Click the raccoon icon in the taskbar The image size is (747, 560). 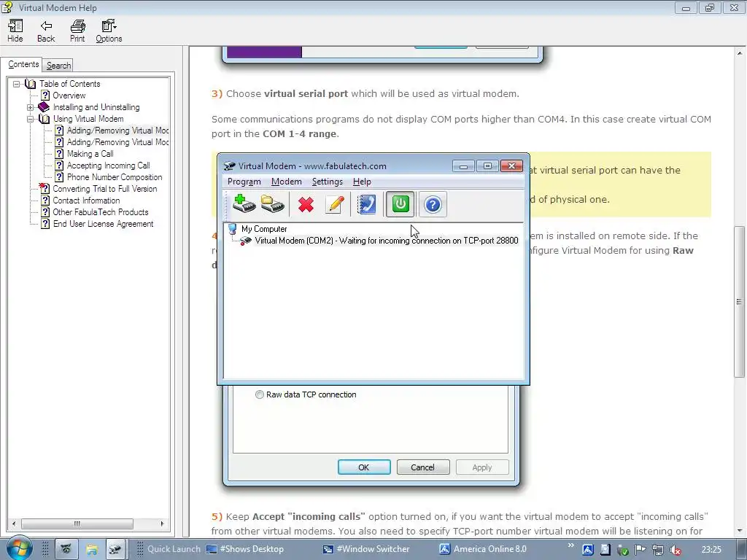click(66, 549)
